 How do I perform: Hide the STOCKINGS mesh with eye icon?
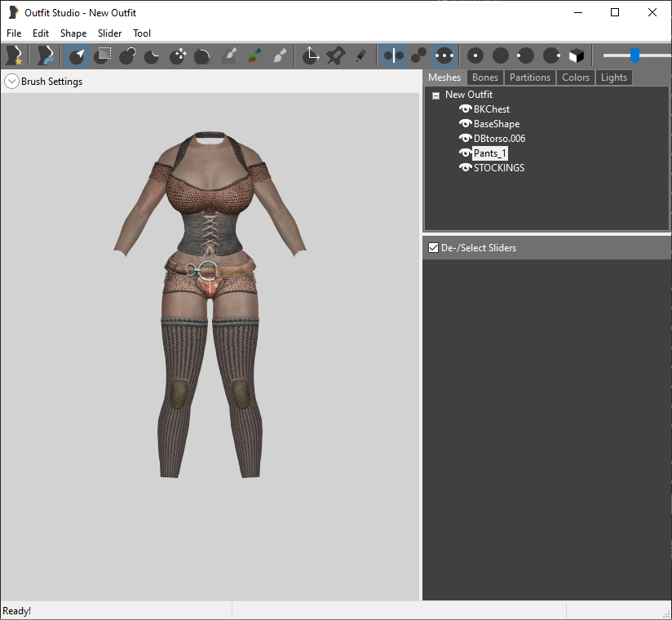[x=466, y=168]
